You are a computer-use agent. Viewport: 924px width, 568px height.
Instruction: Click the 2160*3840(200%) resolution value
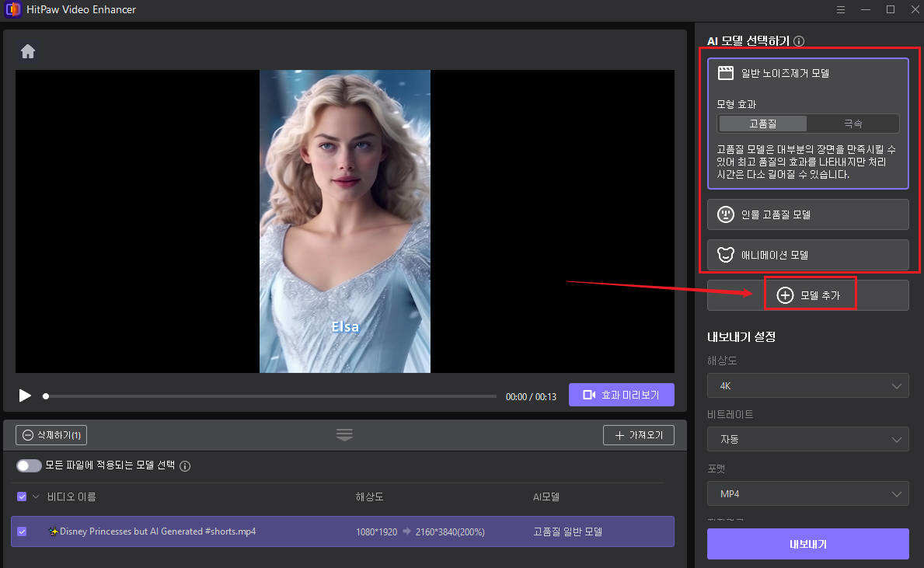pyautogui.click(x=450, y=532)
